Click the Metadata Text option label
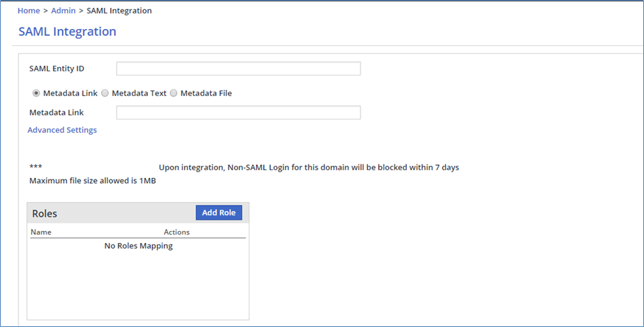 [x=139, y=93]
